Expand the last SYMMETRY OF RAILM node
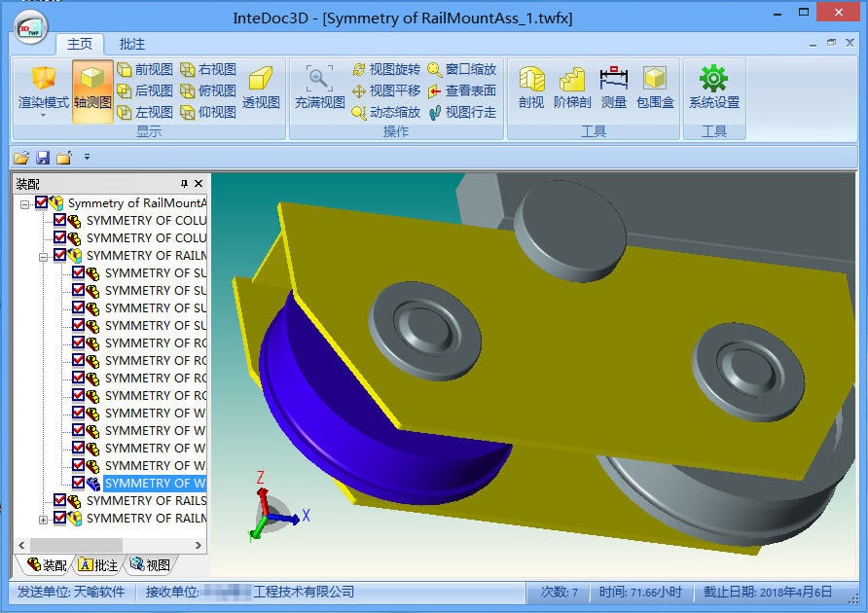This screenshot has height=613, width=868. pyautogui.click(x=43, y=520)
